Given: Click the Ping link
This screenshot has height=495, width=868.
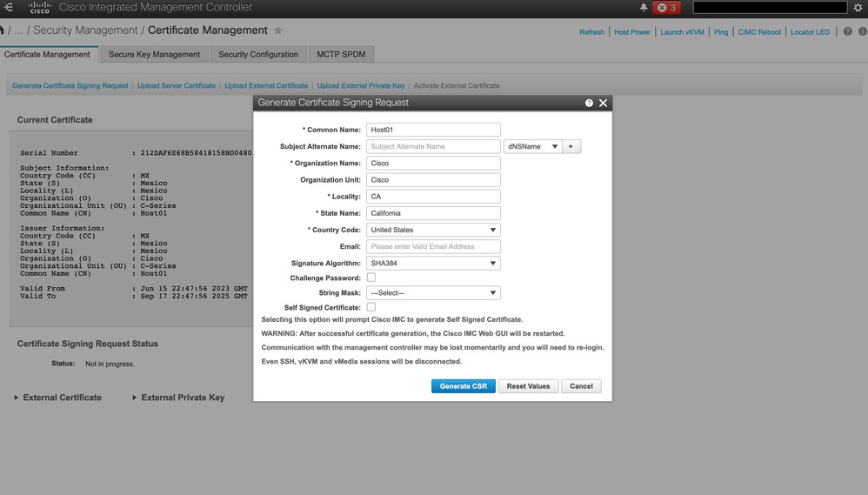Looking at the screenshot, I should tap(721, 32).
